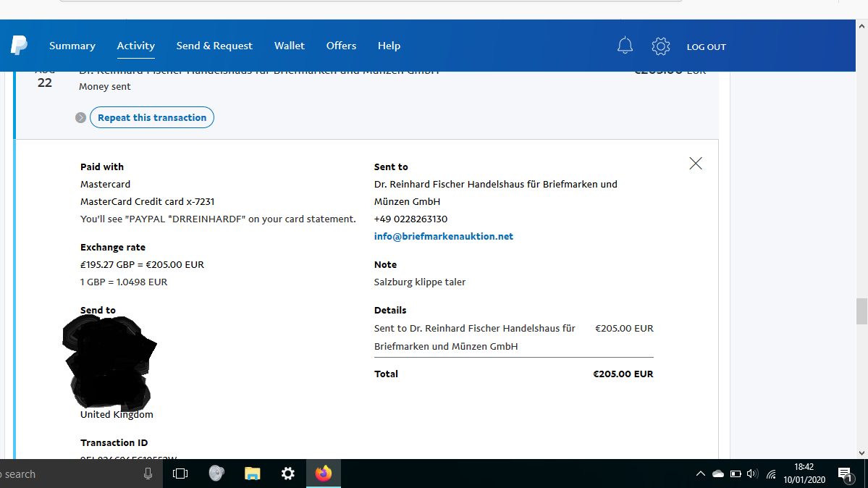Click the PayPal logo icon
868x488 pixels.
pos(19,46)
